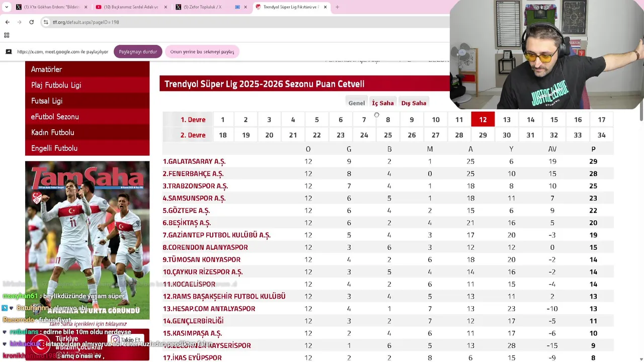
Task: Select week 7 in 1. Devre
Action: coord(364,120)
